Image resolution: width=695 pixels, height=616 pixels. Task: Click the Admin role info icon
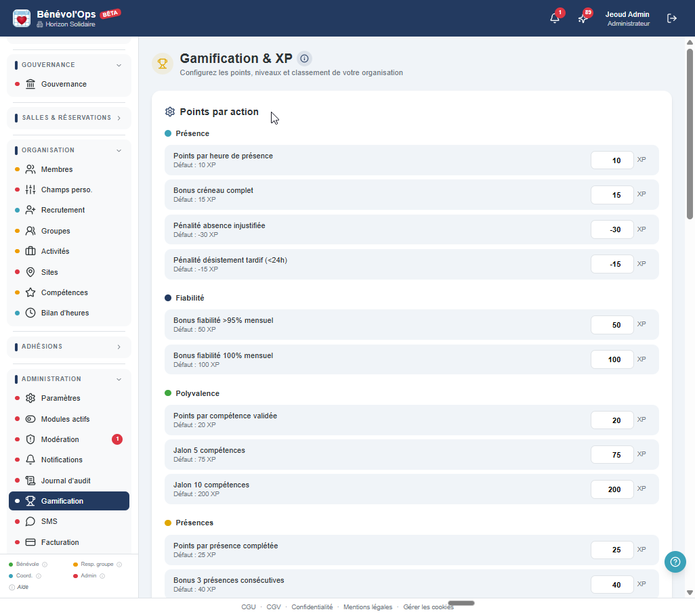[102, 575]
